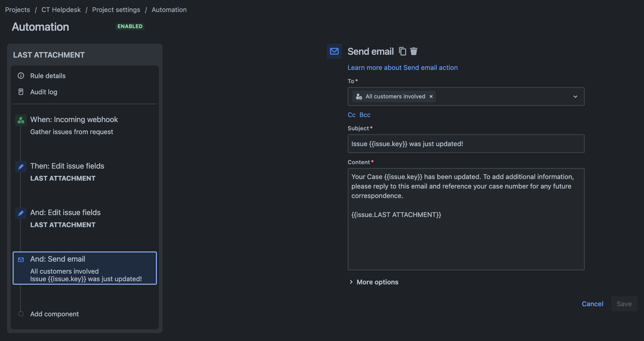
Task: Open the To recipients dropdown
Action: [575, 96]
